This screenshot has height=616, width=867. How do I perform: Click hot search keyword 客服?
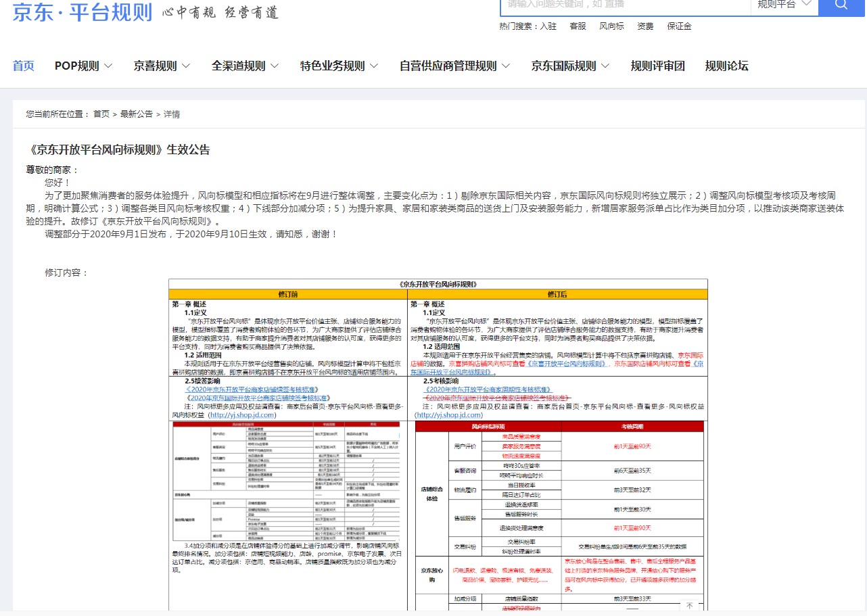click(578, 26)
